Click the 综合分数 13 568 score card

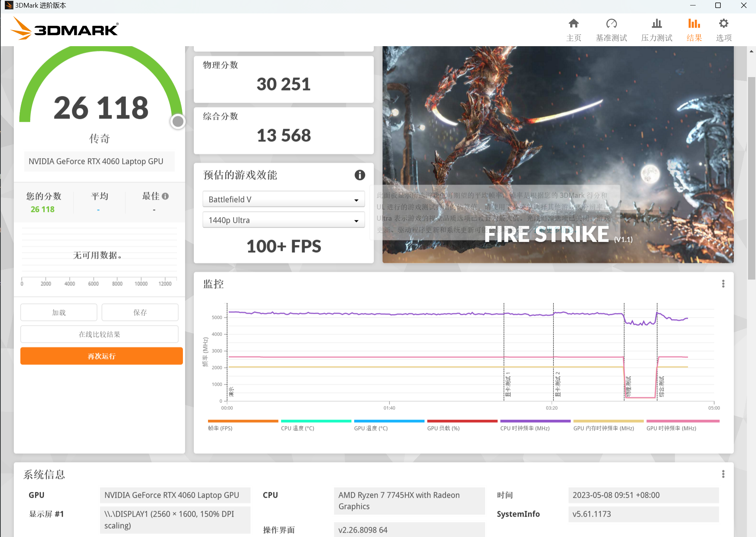pos(284,131)
